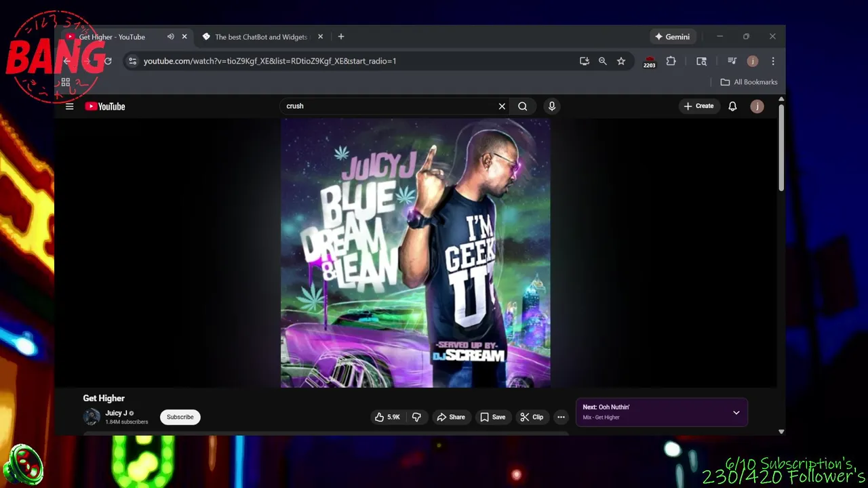Screen dimensions: 868x488
Task: Bookmark this page with the star
Action: 621,61
